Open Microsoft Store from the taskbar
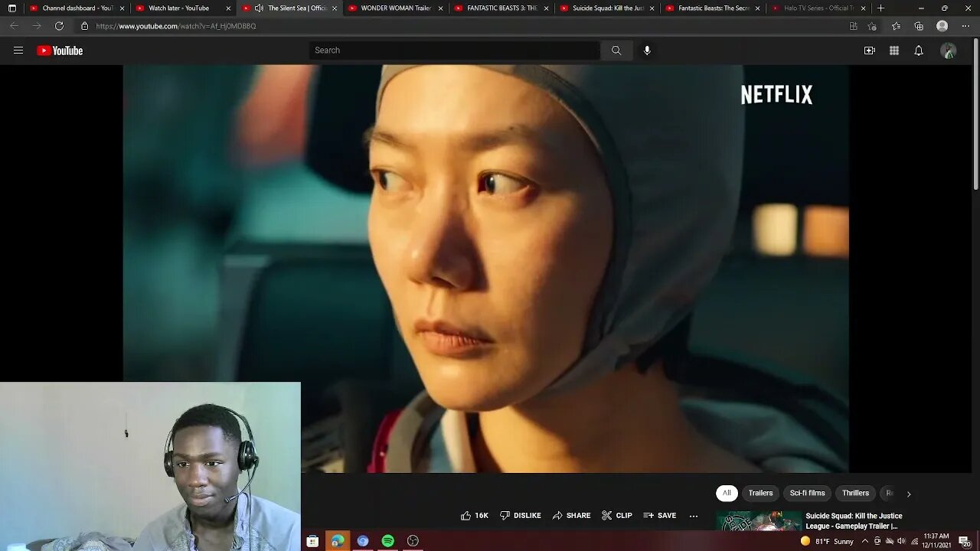This screenshot has height=551, width=980. click(312, 541)
